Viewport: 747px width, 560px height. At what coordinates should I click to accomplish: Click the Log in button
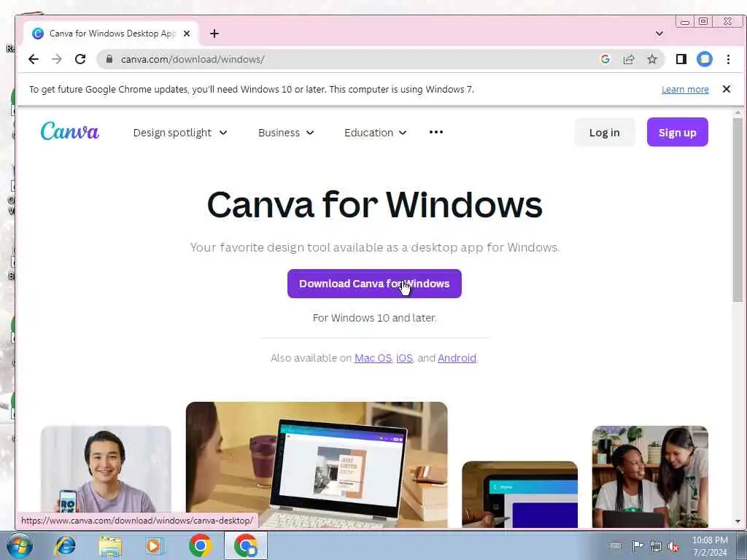point(605,133)
